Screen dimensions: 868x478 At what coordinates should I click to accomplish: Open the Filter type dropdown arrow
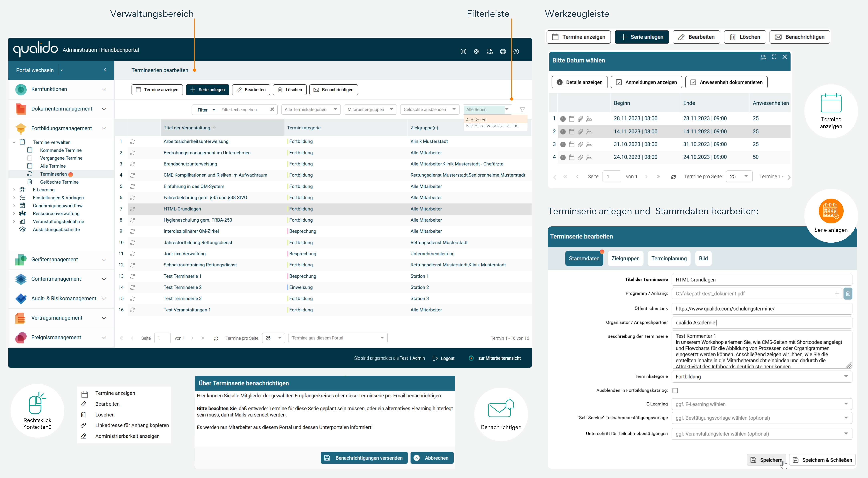[214, 110]
